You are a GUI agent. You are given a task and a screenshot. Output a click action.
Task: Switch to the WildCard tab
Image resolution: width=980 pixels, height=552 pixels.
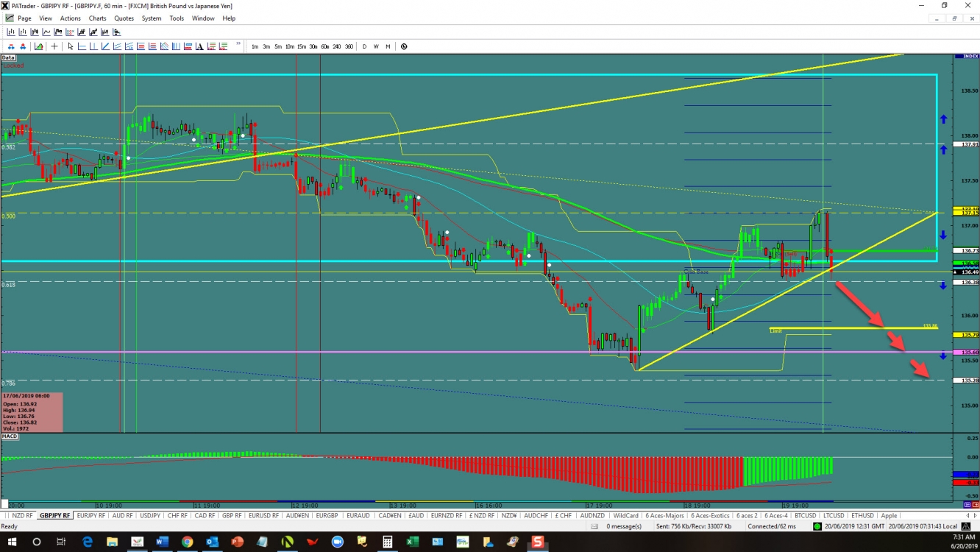(x=626, y=516)
